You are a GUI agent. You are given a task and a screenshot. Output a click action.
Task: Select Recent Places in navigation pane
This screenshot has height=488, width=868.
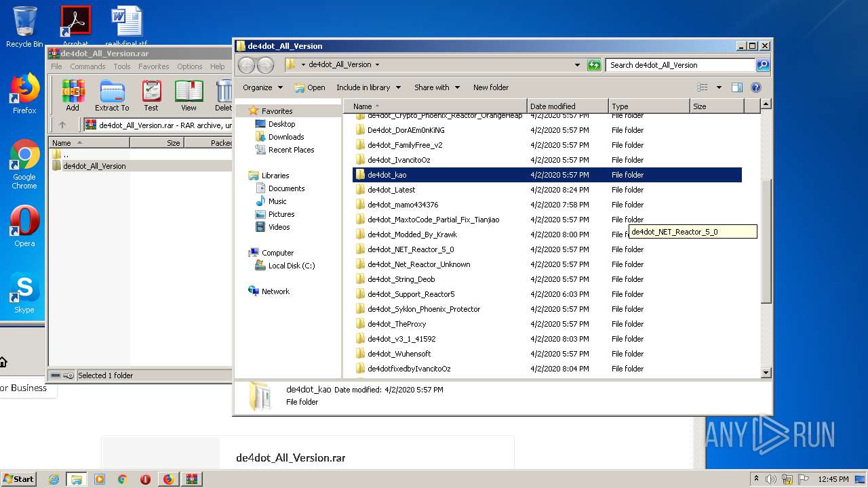291,150
